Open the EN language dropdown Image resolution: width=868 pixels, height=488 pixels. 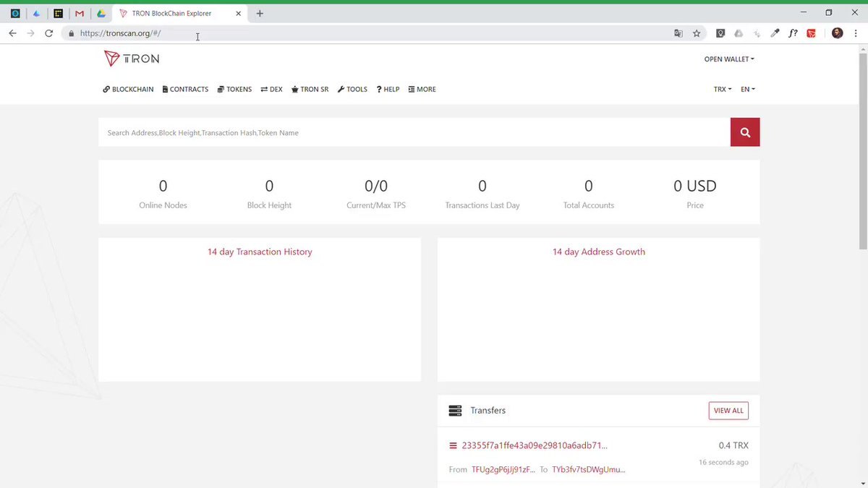click(x=748, y=90)
